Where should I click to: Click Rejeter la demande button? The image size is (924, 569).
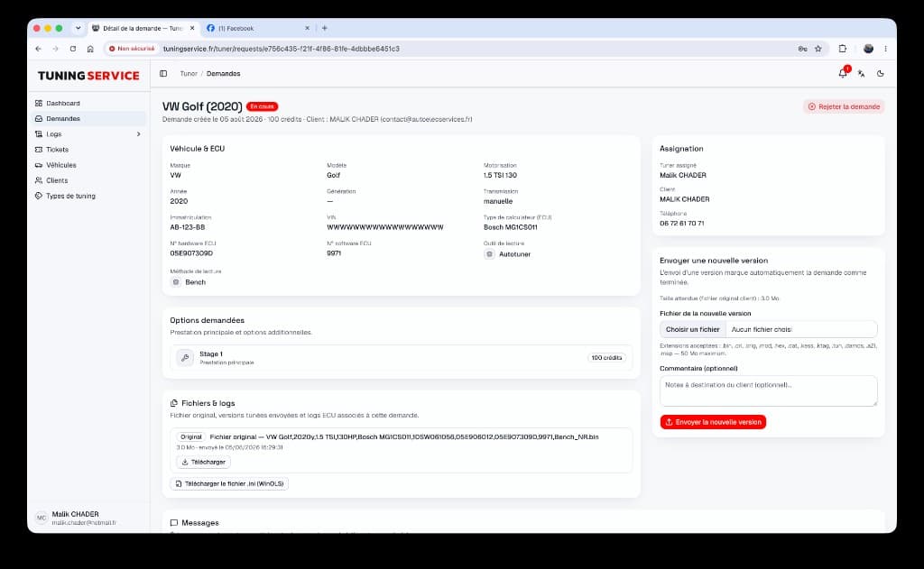click(844, 106)
